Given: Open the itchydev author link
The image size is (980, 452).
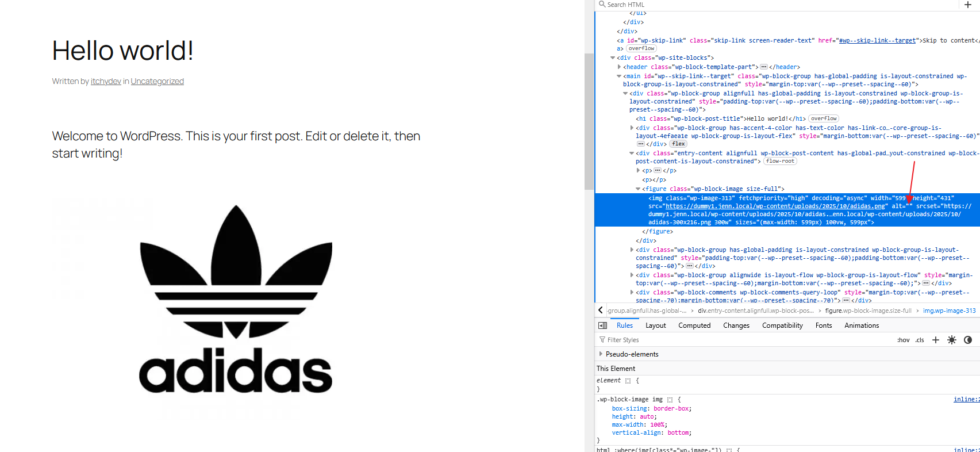Looking at the screenshot, I should coord(106,82).
